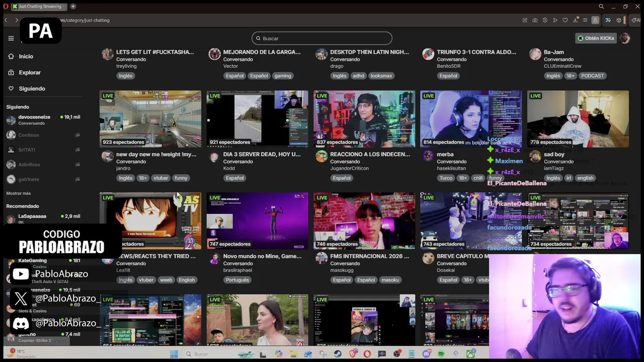Open the Kodd channel name link
Screen dimensions: 644x362
coord(229,168)
